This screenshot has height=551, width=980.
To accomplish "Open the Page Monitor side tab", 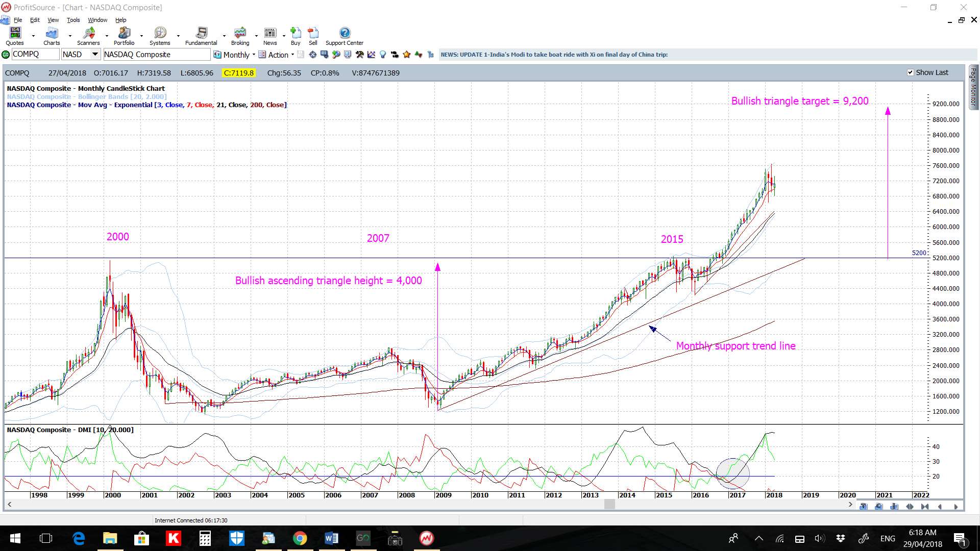I will coord(973,87).
